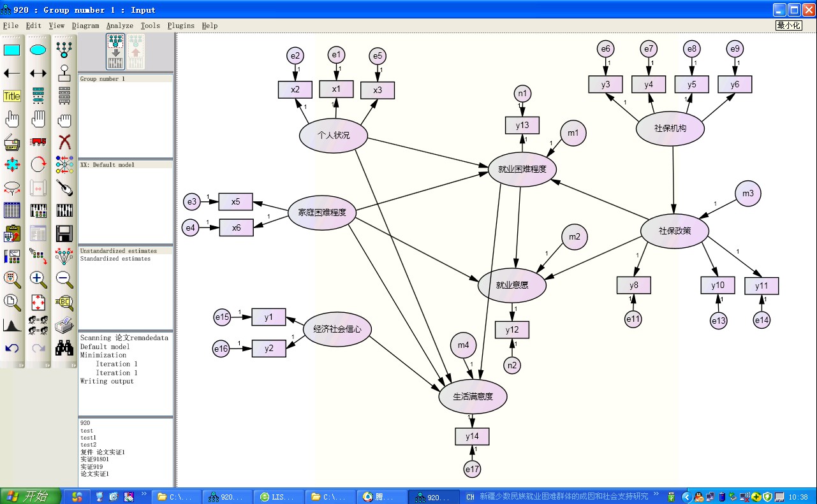Pick the double-headed covariance arrow tool
The image size is (817, 504).
(38, 73)
